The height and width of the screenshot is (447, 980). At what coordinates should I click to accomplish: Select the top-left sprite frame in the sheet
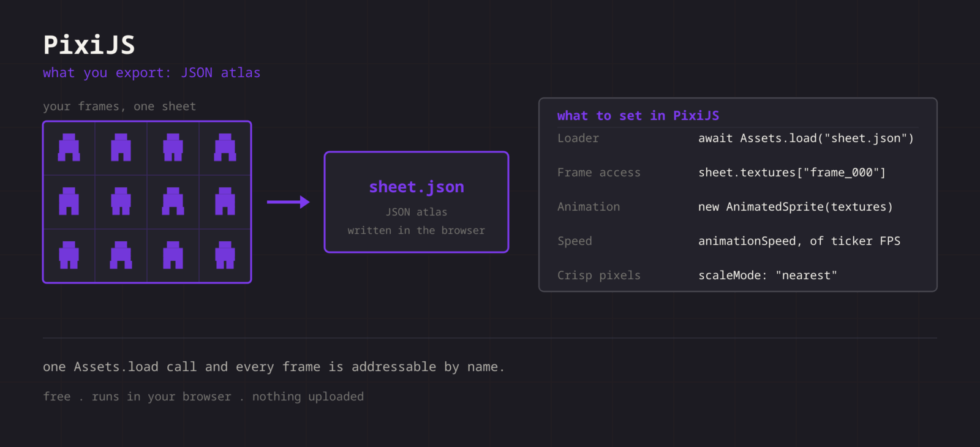point(69,148)
